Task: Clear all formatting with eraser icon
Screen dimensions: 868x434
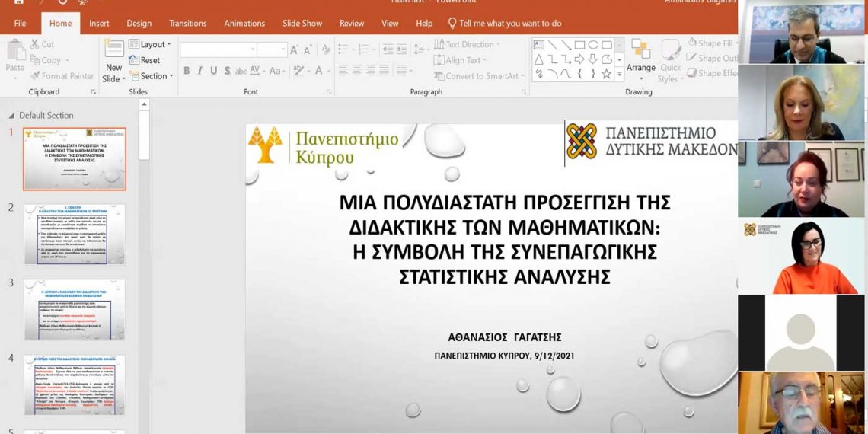Action: (326, 49)
